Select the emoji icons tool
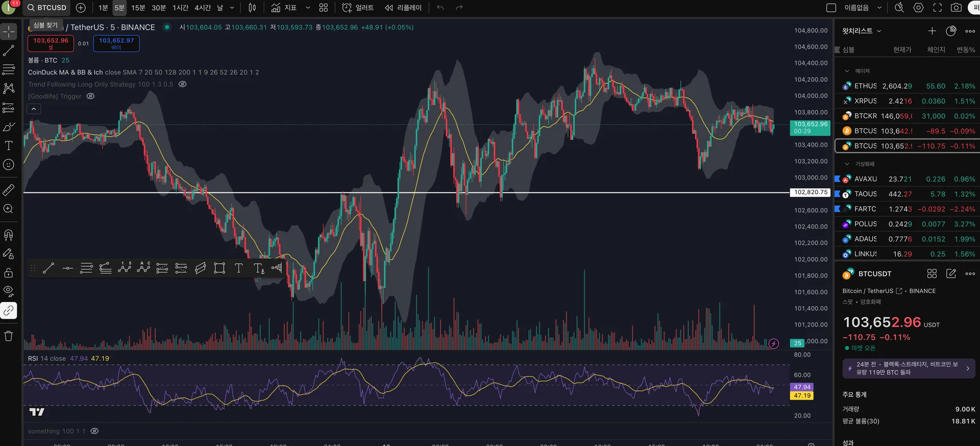The width and height of the screenshot is (980, 446). [9, 165]
